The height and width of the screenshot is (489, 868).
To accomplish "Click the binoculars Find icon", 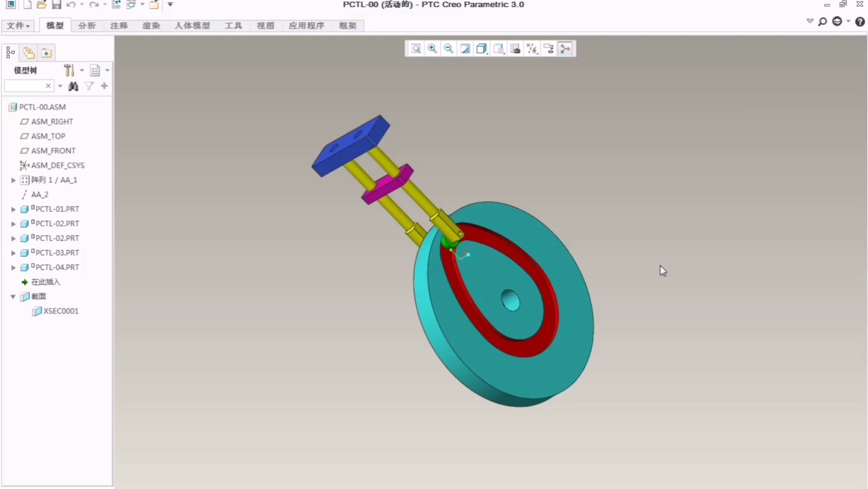I will [73, 86].
